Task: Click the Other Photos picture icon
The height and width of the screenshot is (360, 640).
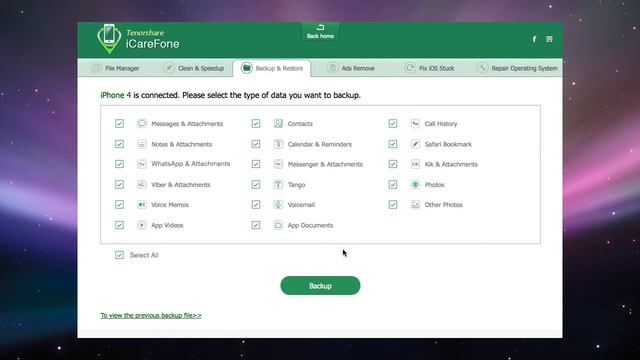Action: point(415,204)
